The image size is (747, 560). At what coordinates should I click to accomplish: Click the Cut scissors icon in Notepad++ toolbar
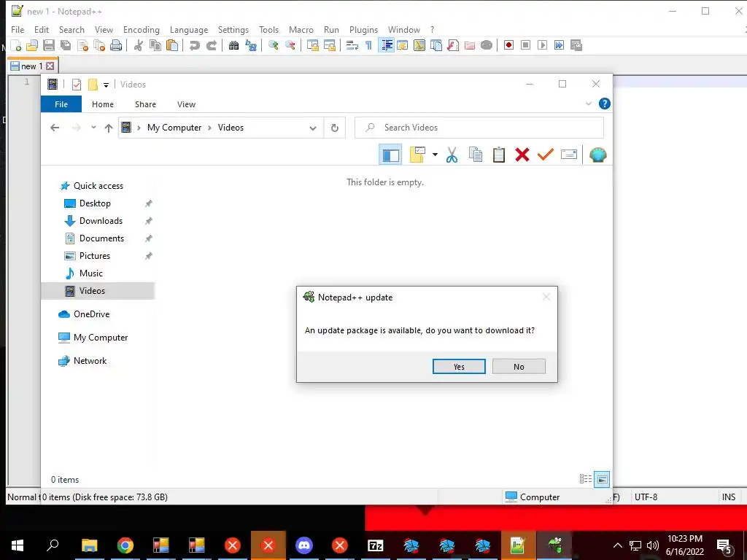(138, 45)
